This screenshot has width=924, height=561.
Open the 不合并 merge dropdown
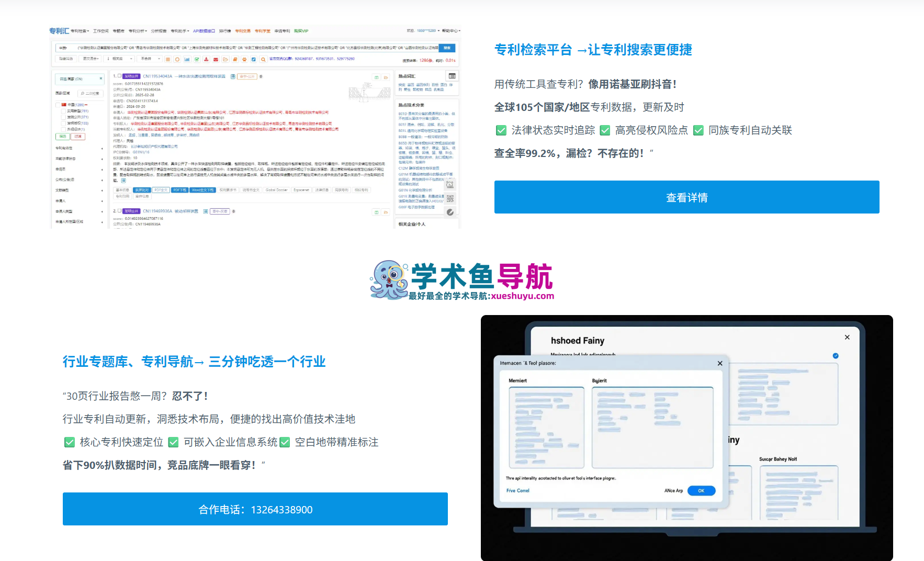(x=150, y=59)
